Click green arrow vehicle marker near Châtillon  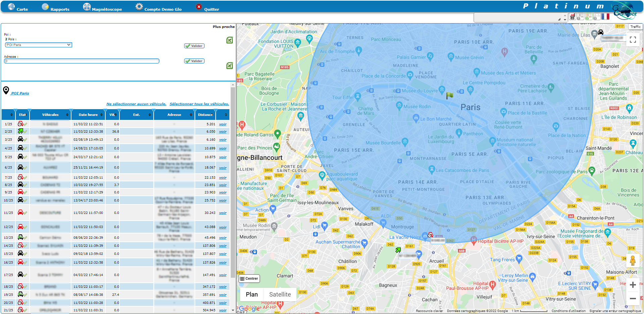[x=398, y=250]
